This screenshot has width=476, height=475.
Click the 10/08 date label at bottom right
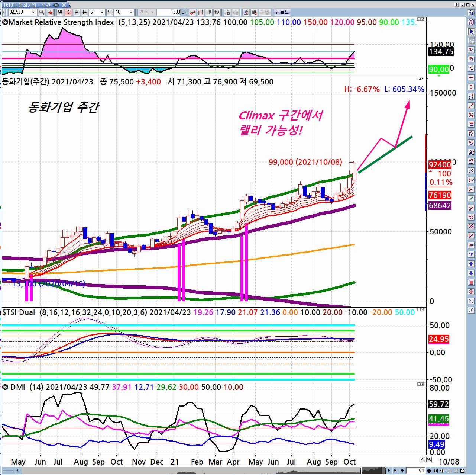tap(449, 462)
